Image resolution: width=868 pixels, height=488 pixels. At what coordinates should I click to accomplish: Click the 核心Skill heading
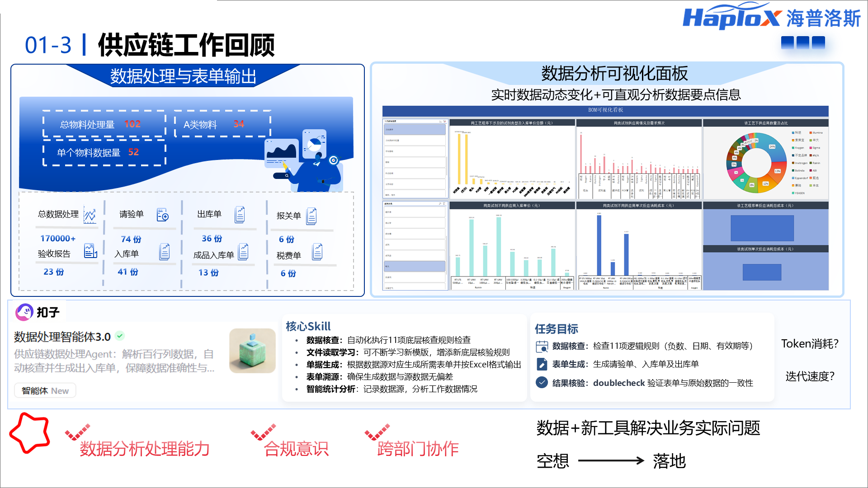tap(308, 326)
